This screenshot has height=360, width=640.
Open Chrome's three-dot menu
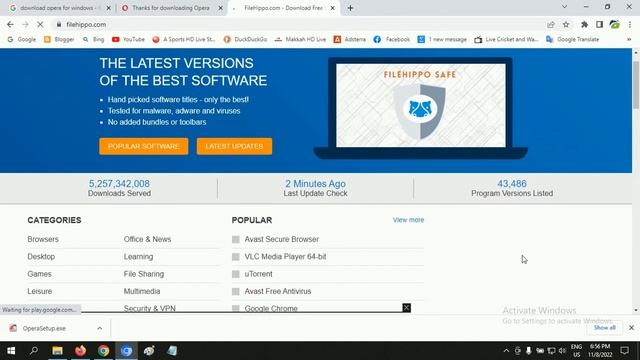[x=630, y=24]
